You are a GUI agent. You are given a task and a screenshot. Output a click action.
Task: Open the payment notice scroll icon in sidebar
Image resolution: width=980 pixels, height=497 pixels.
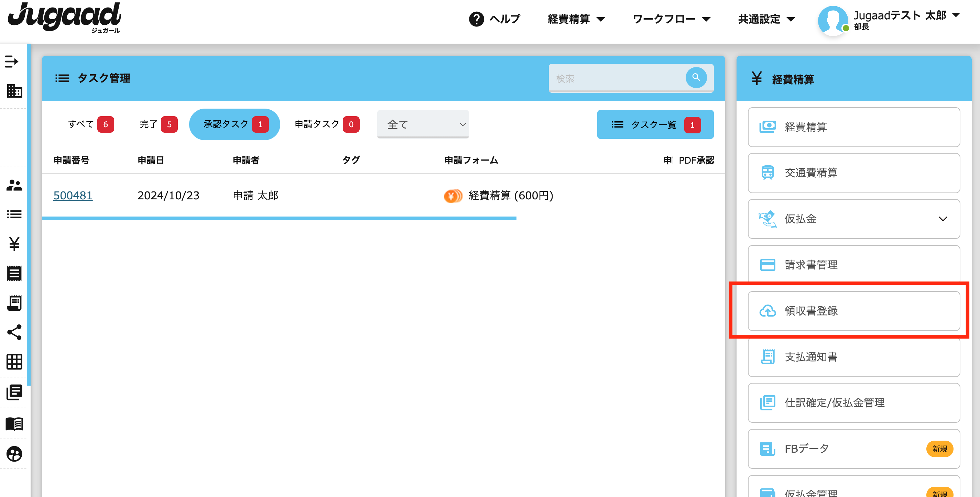point(14,303)
